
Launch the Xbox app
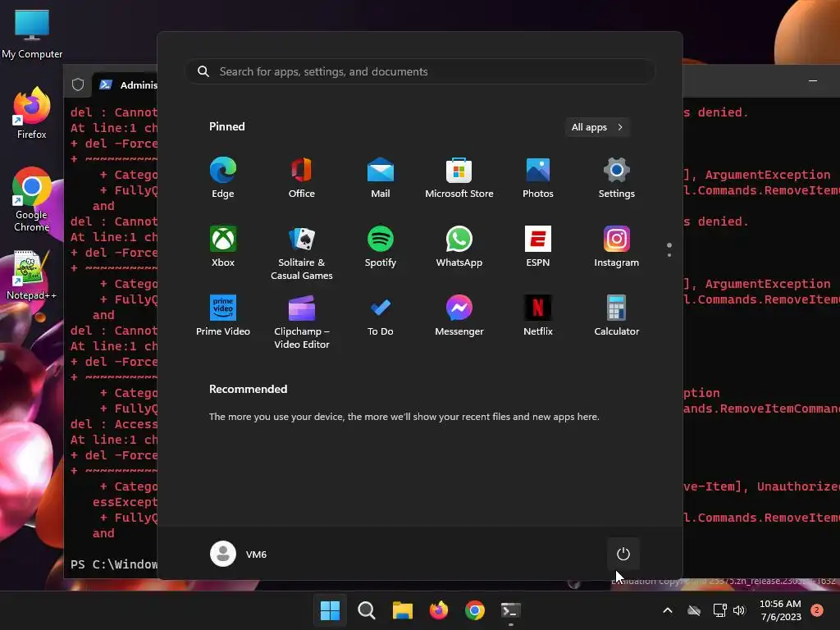(x=223, y=247)
